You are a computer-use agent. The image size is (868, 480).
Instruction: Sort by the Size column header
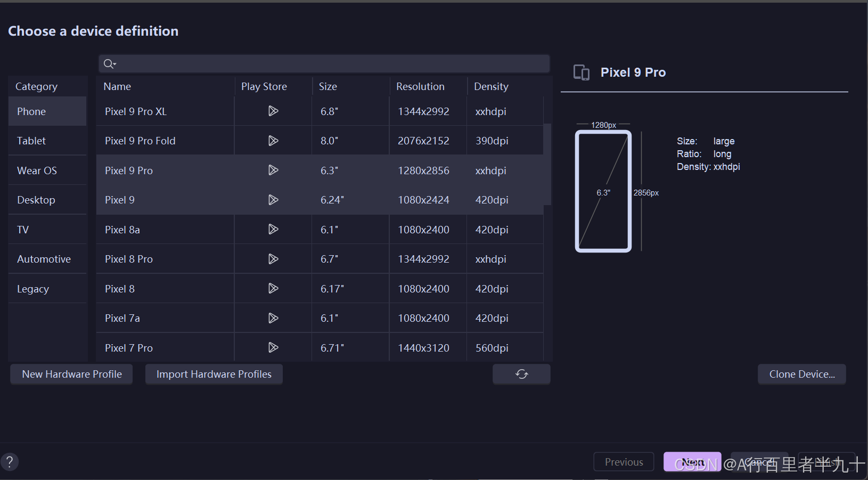[350, 86]
